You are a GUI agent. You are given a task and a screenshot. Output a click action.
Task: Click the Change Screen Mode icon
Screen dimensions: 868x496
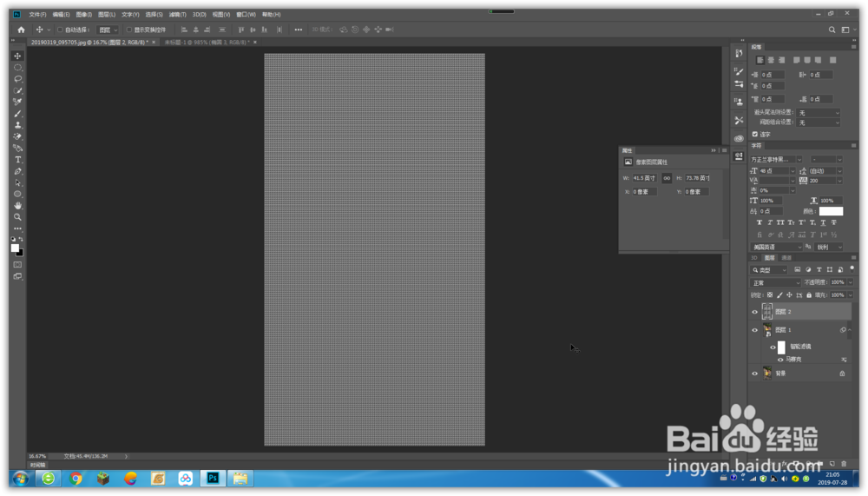(x=17, y=276)
